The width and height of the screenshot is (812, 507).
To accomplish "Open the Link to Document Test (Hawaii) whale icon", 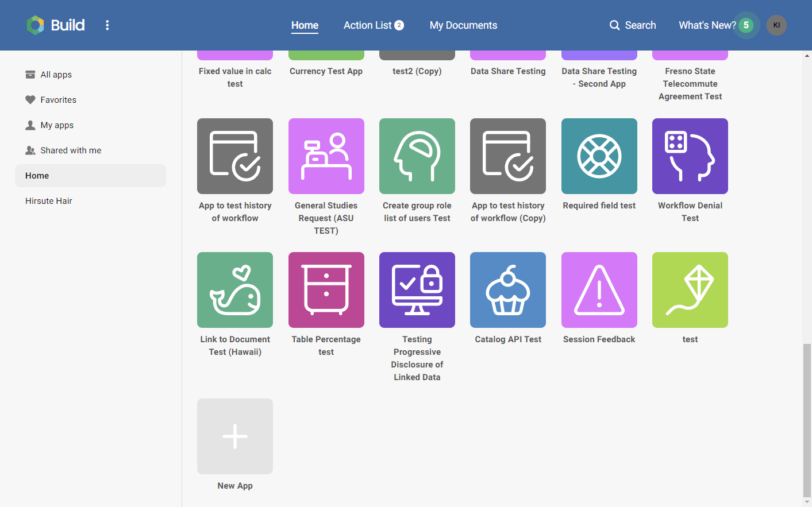I will click(x=235, y=289).
